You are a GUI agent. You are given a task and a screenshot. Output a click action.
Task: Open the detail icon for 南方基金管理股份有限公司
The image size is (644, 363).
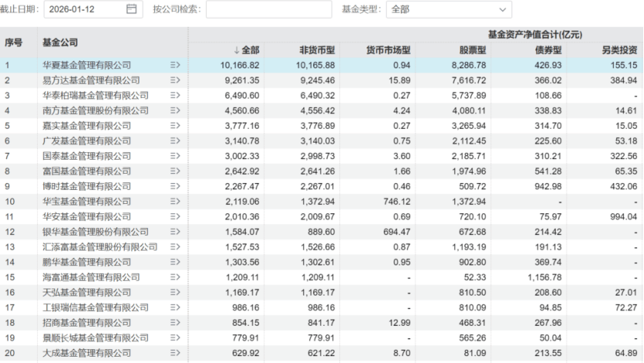click(x=174, y=110)
